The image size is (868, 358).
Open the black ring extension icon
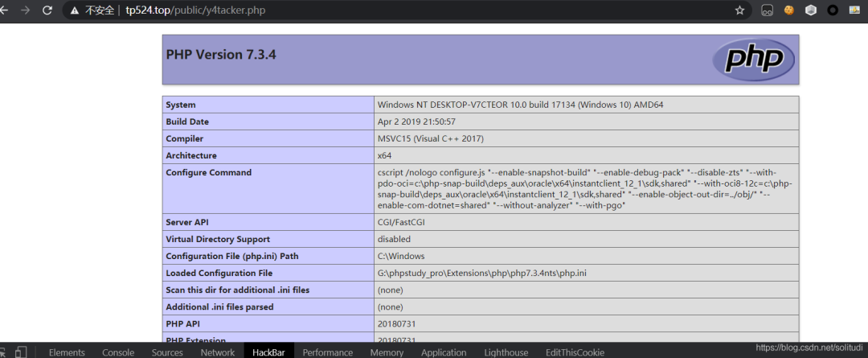833,10
